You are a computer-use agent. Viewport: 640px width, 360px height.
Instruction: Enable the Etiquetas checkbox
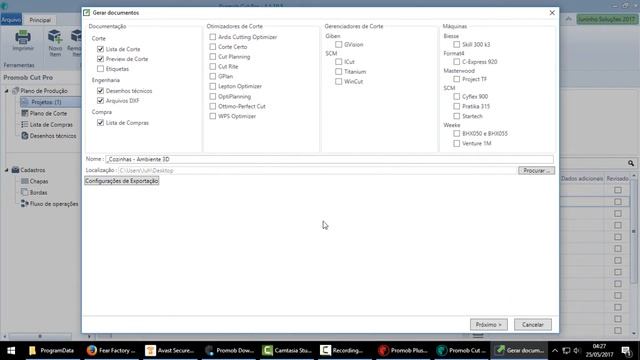tap(100, 69)
